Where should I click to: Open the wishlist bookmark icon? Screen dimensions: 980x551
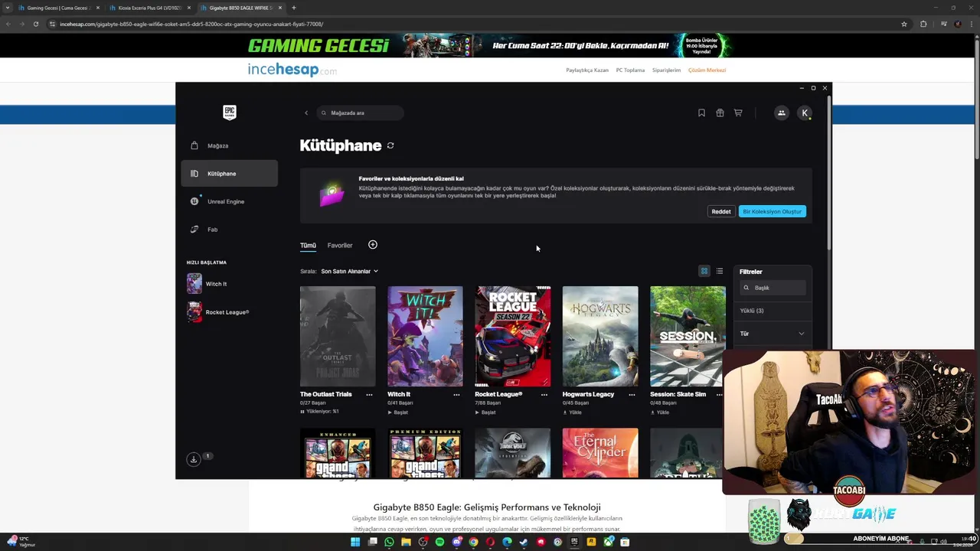point(701,112)
